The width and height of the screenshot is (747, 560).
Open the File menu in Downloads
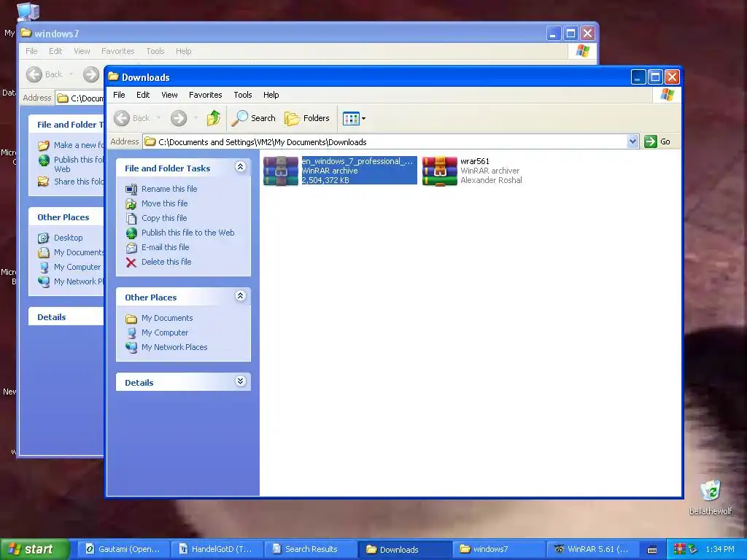coord(119,95)
